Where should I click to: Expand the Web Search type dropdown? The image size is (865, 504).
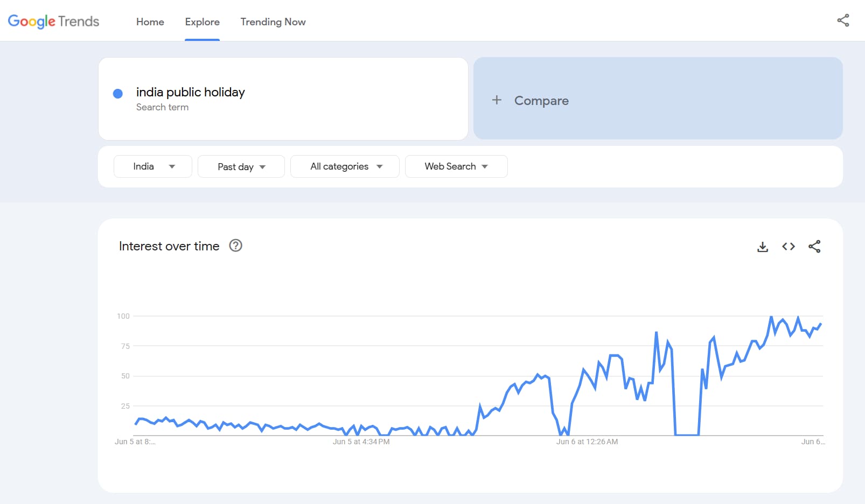point(456,166)
